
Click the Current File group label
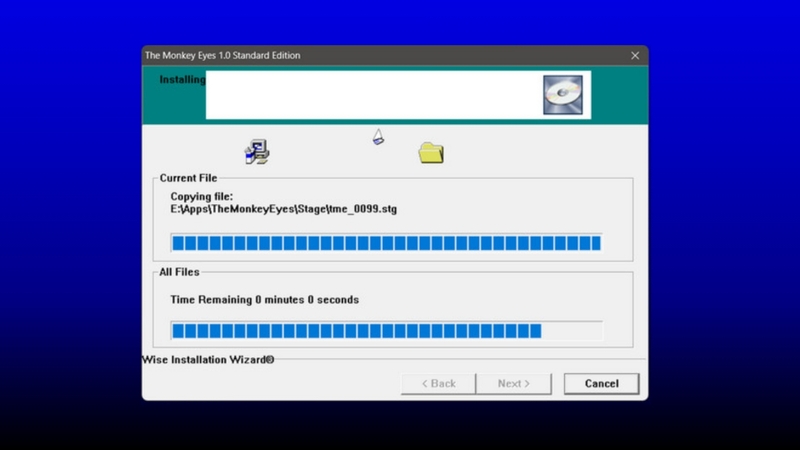point(188,178)
